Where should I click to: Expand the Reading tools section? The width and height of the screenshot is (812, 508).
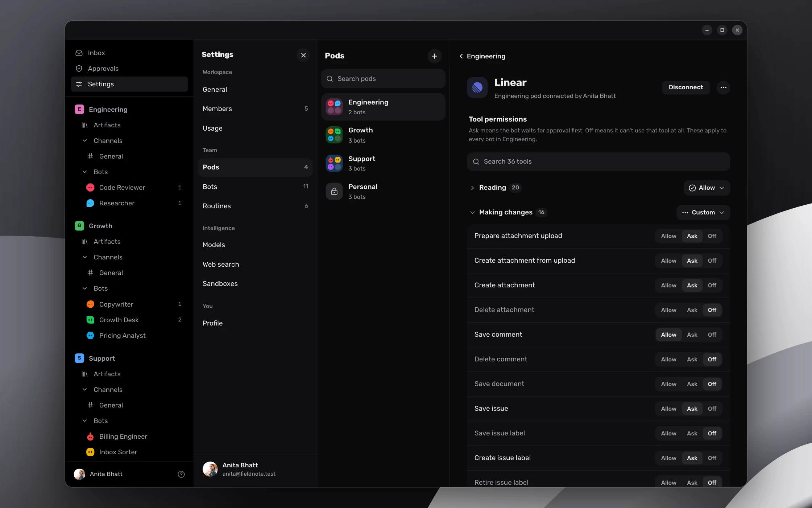472,188
